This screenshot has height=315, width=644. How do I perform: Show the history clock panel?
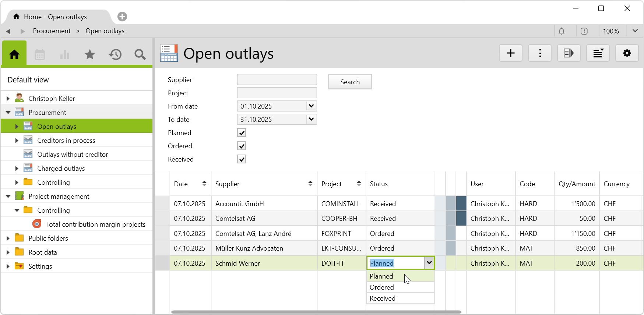point(115,55)
